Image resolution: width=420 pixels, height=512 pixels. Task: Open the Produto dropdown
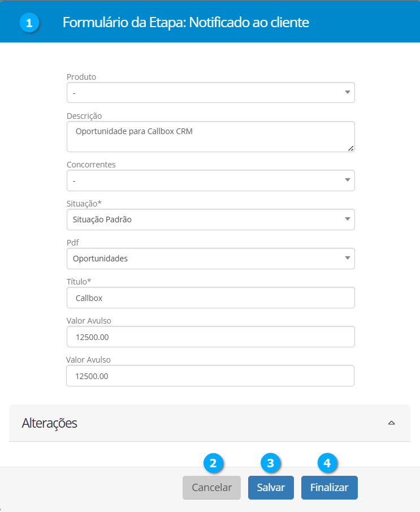click(x=210, y=93)
